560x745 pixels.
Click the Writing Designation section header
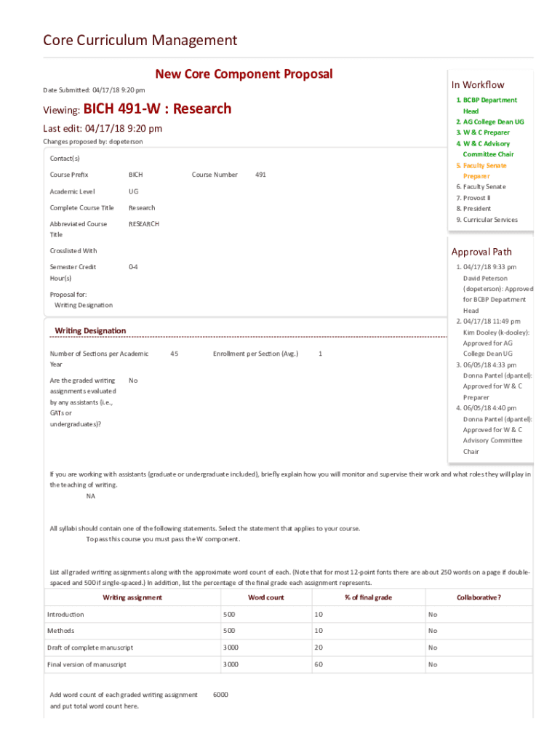(90, 331)
